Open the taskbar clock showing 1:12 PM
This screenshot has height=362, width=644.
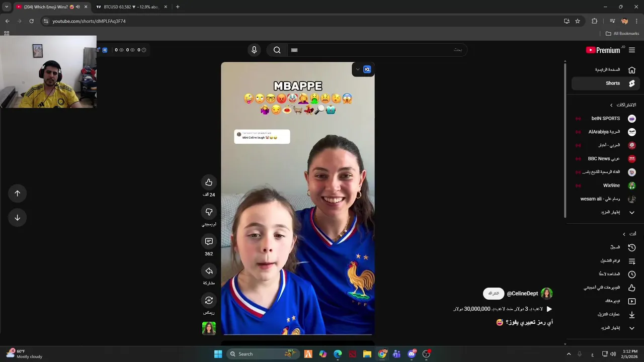click(630, 354)
